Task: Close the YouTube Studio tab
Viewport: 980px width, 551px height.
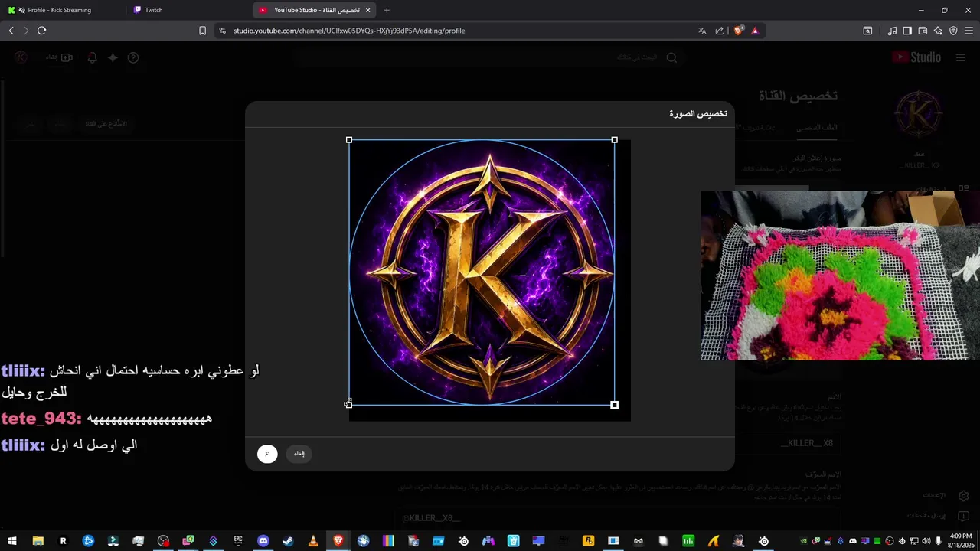Action: (x=368, y=10)
